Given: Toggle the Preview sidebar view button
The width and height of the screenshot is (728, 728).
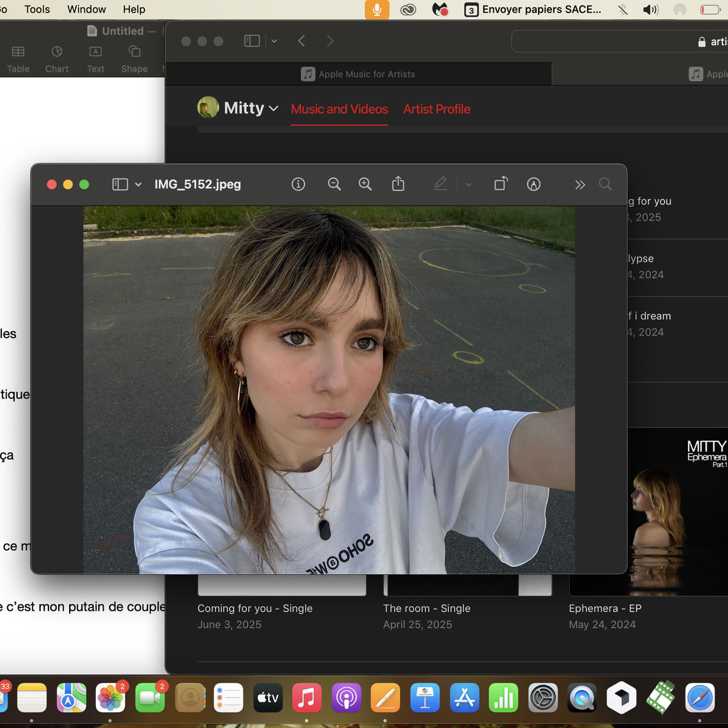Looking at the screenshot, I should [120, 184].
